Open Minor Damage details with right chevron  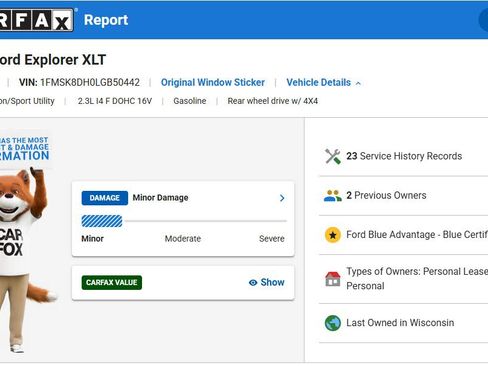click(x=282, y=198)
